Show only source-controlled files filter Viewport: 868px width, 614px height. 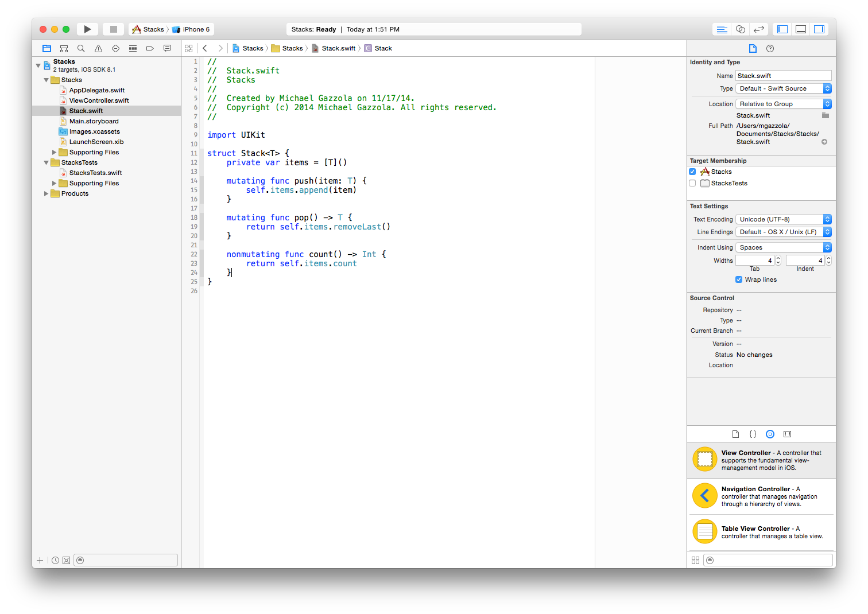pos(66,560)
